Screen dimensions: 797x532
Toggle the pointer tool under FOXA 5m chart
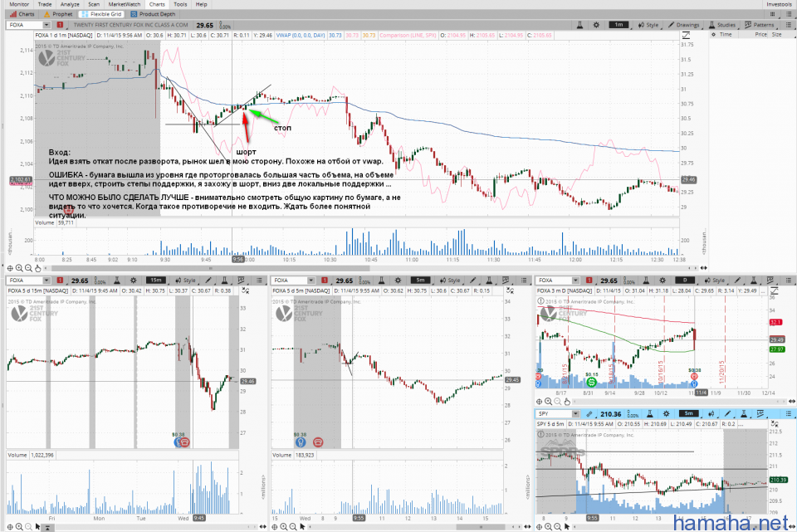(302, 527)
